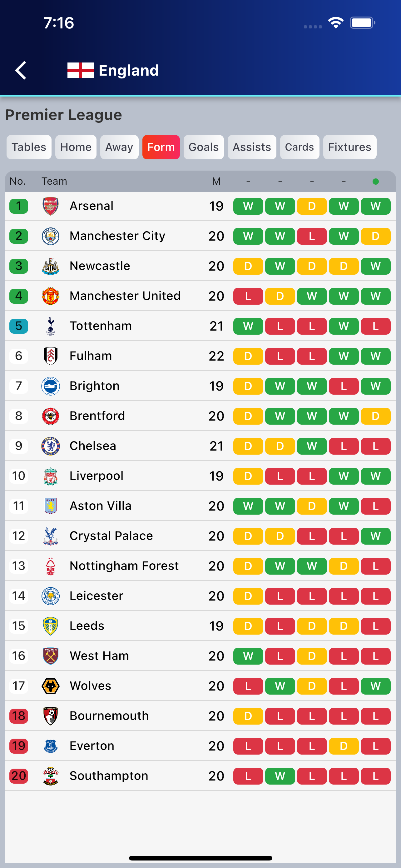Tap the Wi-Fi status icon
Image resolution: width=401 pixels, height=868 pixels.
335,22
